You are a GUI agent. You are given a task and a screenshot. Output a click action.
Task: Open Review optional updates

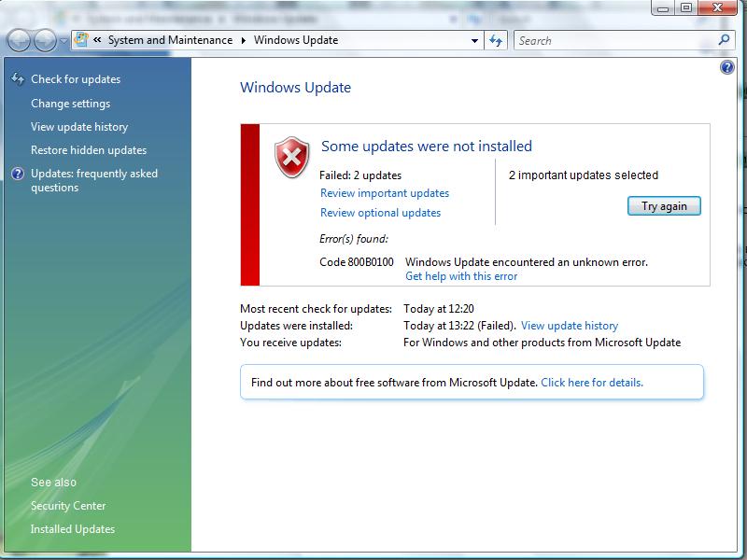tap(380, 213)
